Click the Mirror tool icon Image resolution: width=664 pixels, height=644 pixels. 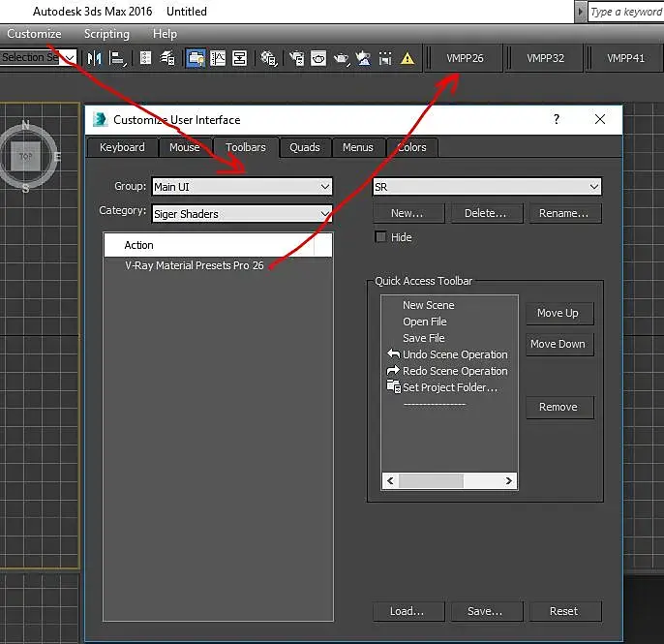tap(94, 58)
